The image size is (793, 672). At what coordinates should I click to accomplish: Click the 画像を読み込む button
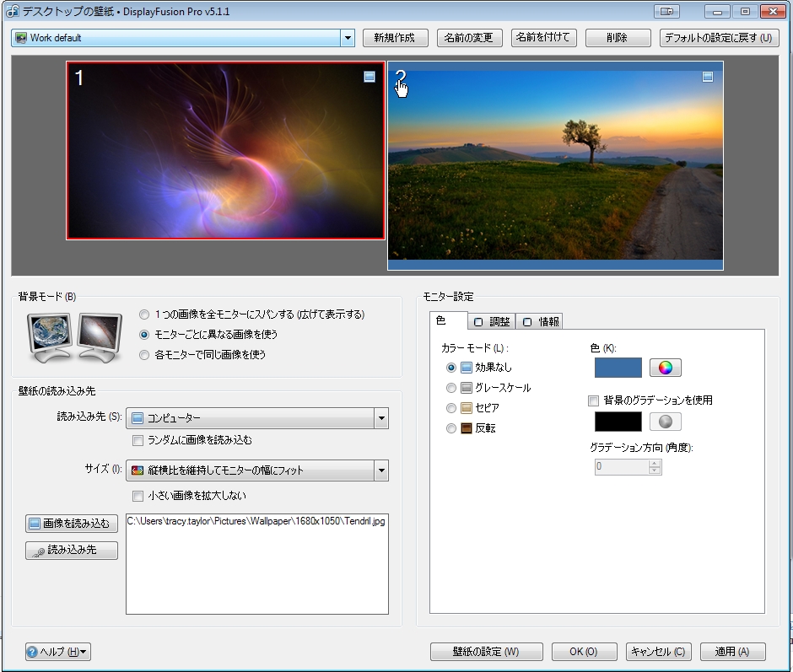72,524
